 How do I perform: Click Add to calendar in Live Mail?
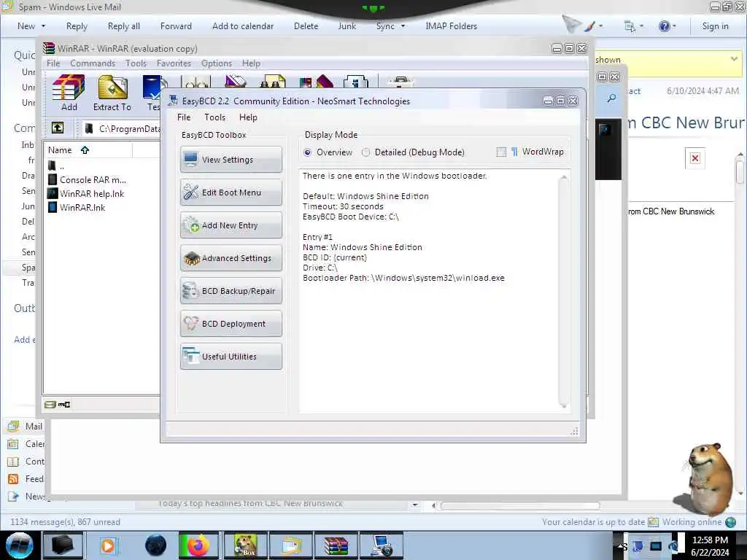[x=243, y=26]
